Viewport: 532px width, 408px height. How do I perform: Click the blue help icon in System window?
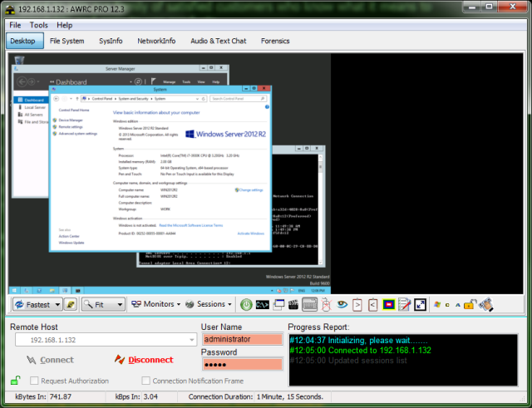pyautogui.click(x=267, y=107)
